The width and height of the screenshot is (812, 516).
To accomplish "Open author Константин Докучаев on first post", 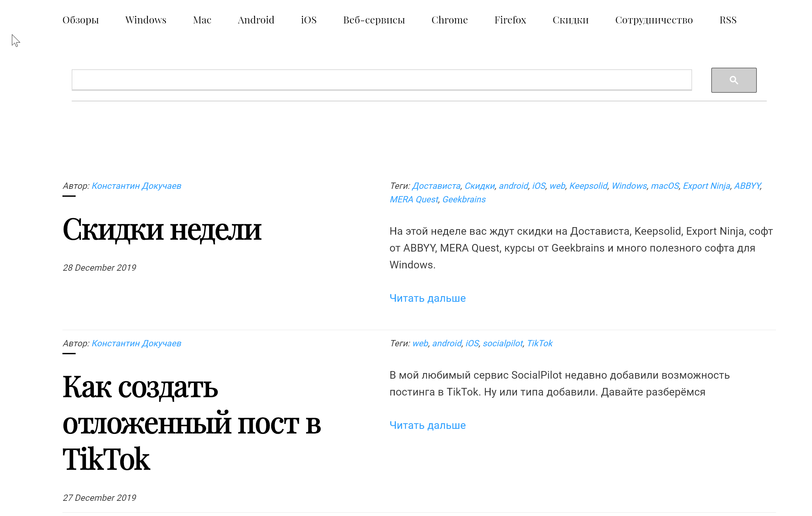I will coord(136,186).
